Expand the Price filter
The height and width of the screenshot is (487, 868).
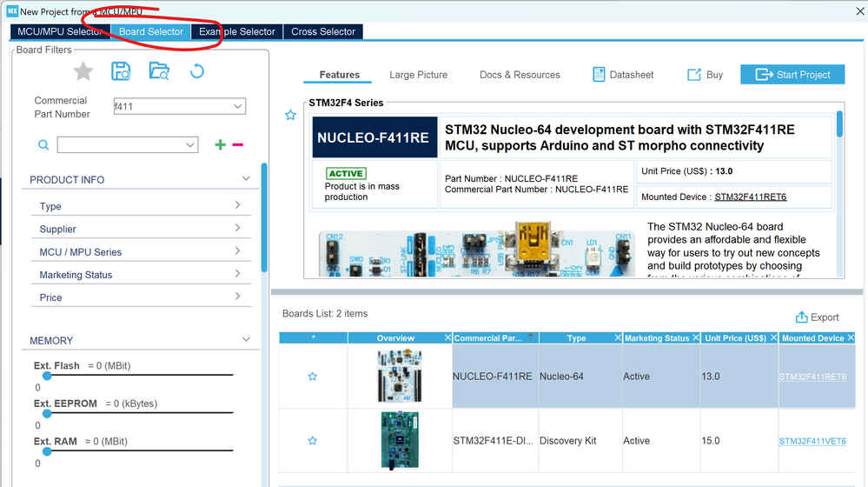click(237, 296)
